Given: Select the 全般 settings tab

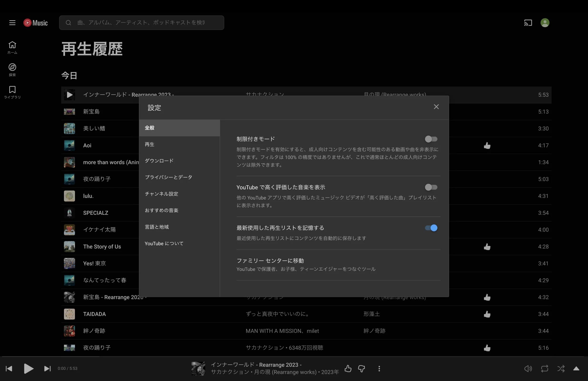Looking at the screenshot, I should pyautogui.click(x=179, y=128).
